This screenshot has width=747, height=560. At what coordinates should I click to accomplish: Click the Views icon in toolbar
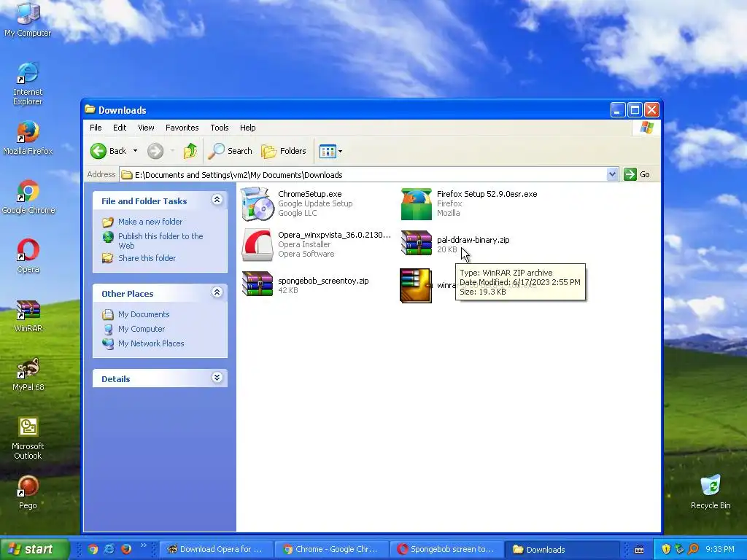point(328,152)
